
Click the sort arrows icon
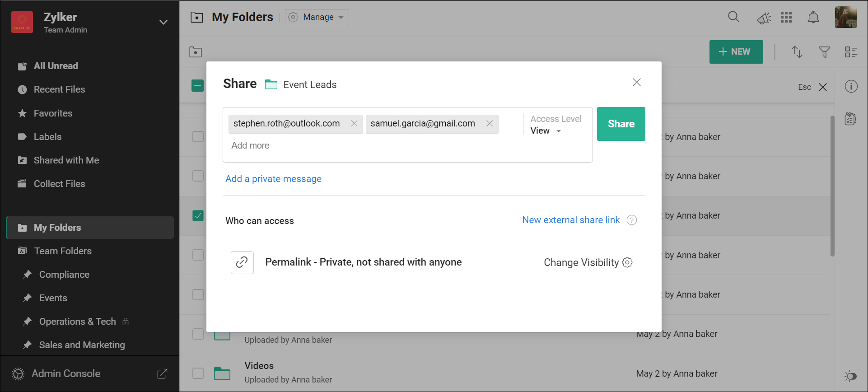point(797,52)
